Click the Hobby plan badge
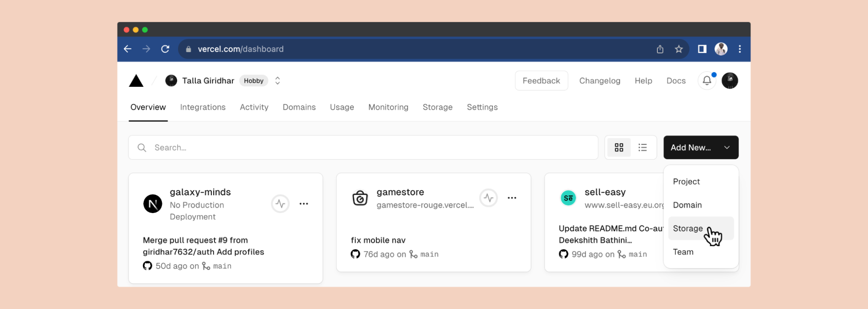The image size is (868, 309). pyautogui.click(x=254, y=81)
